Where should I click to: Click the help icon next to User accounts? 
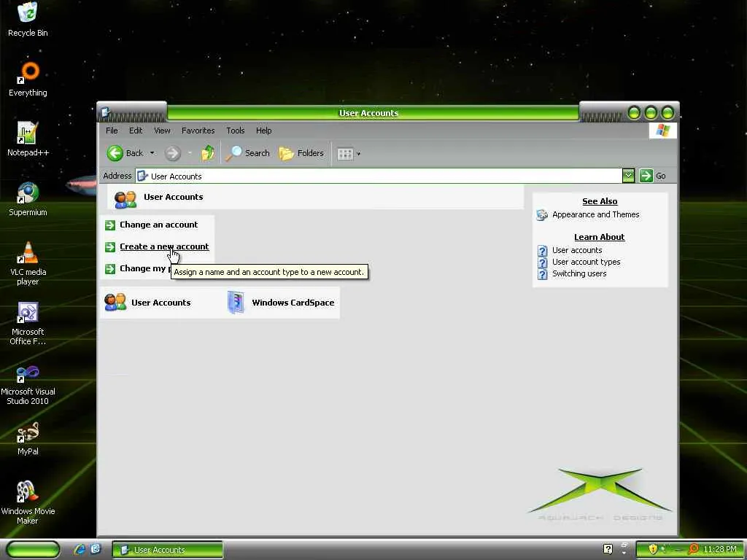tap(542, 251)
